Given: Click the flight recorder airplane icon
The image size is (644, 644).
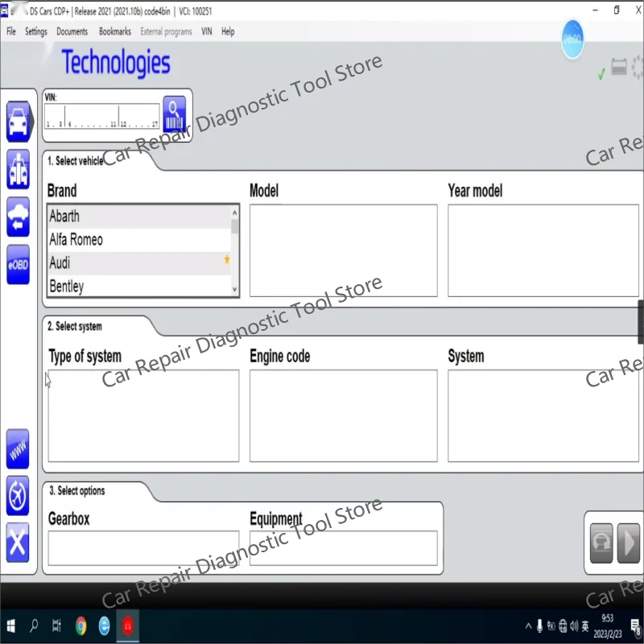Looking at the screenshot, I should pos(18,496).
